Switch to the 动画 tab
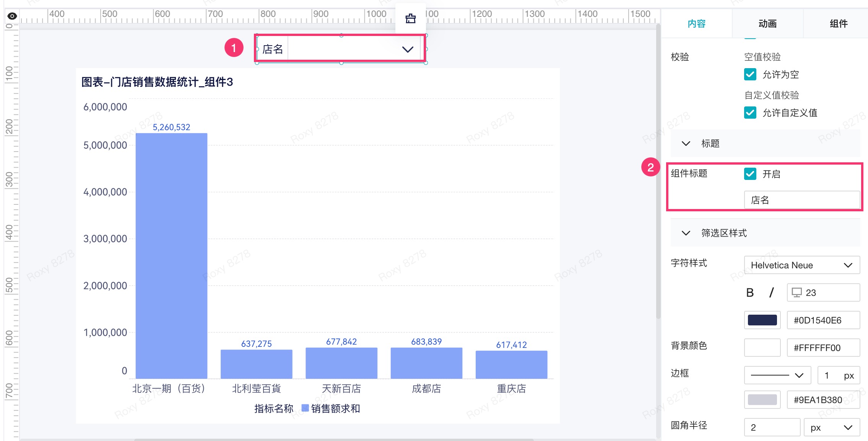The width and height of the screenshot is (868, 441). [767, 24]
